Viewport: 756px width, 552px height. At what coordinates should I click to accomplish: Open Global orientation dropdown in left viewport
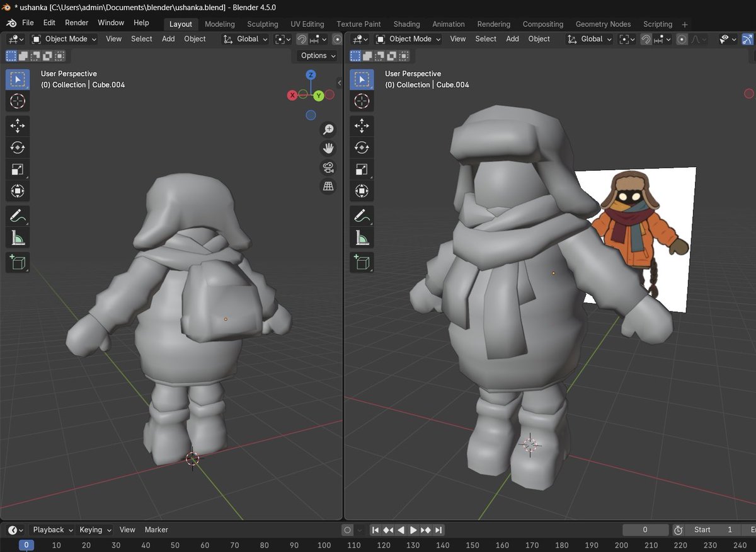click(x=245, y=39)
